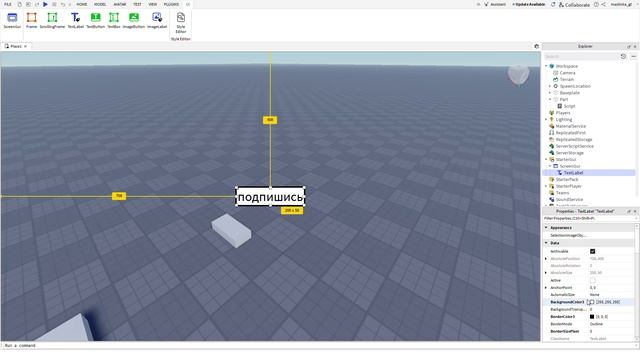Viewport: 640px width, 360px height.
Task: Add a Frame element
Action: tap(31, 20)
